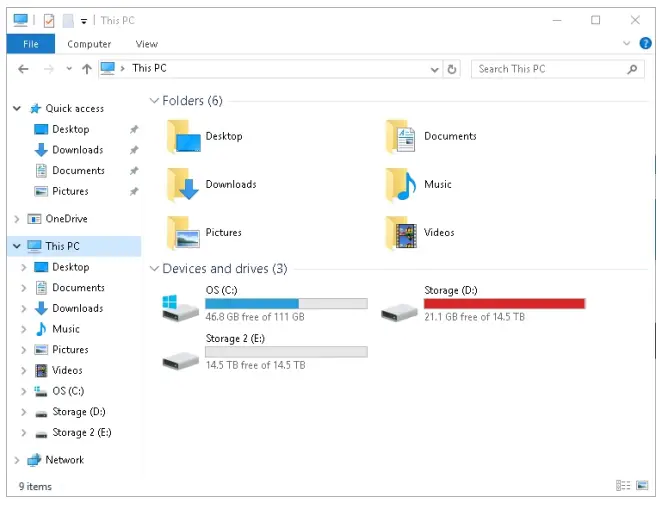Collapse the Folders (6) group

pos(154,101)
